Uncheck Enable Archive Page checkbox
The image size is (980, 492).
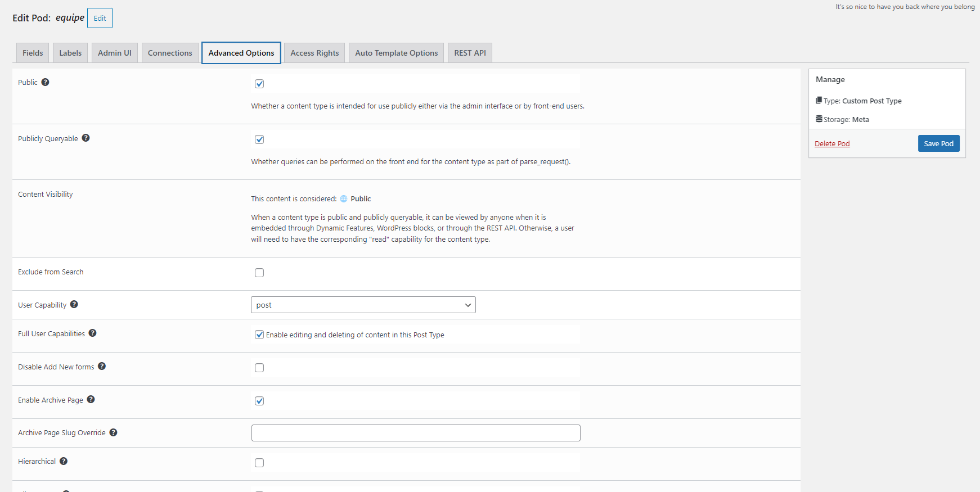[x=259, y=401]
